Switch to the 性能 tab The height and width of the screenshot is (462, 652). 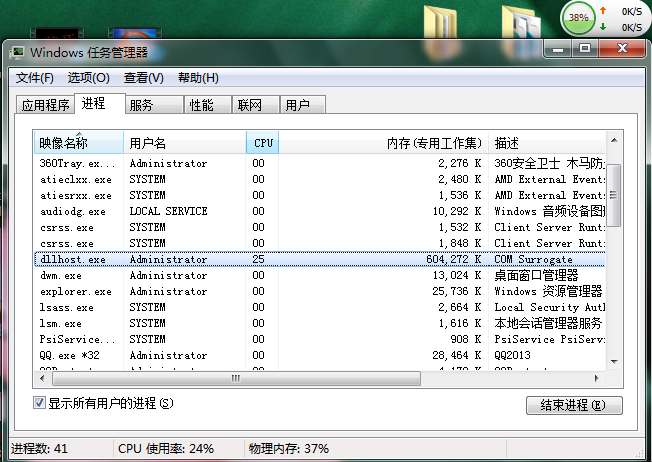[201, 105]
